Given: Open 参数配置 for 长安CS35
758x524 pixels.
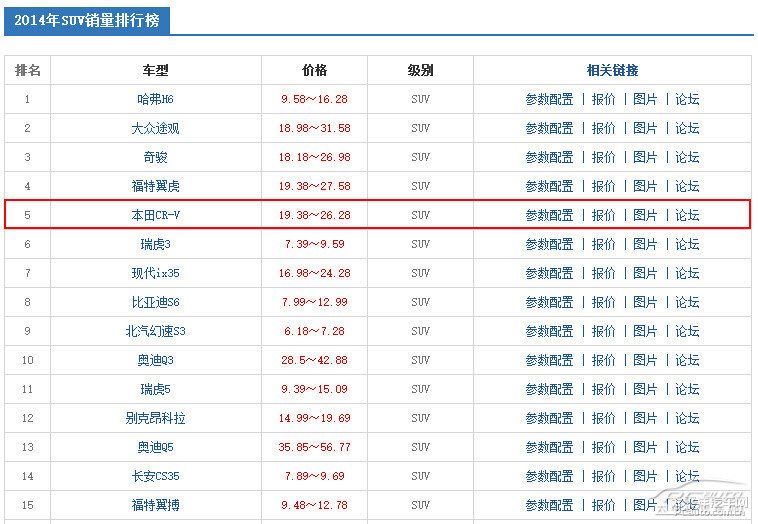Looking at the screenshot, I should 549,476.
